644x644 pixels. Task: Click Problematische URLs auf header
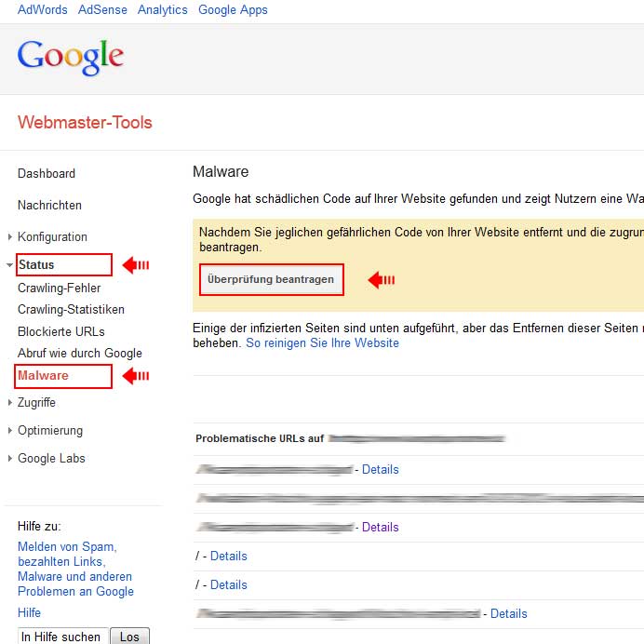(x=260, y=438)
